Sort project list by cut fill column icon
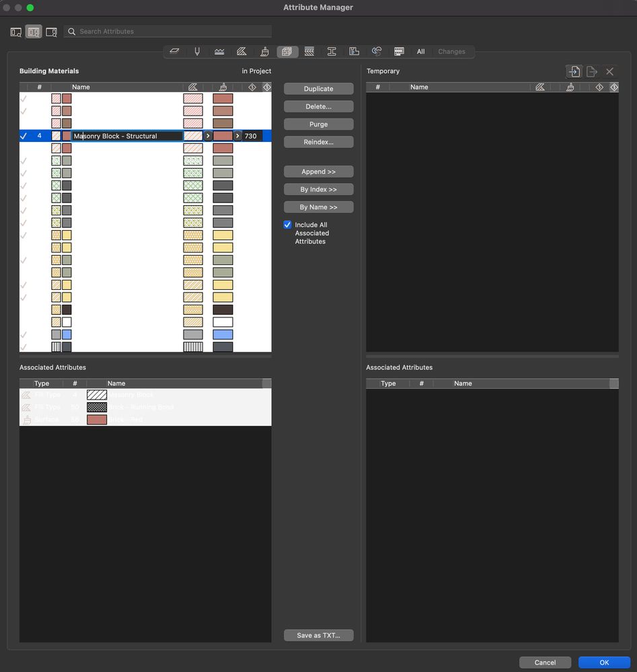 click(193, 87)
